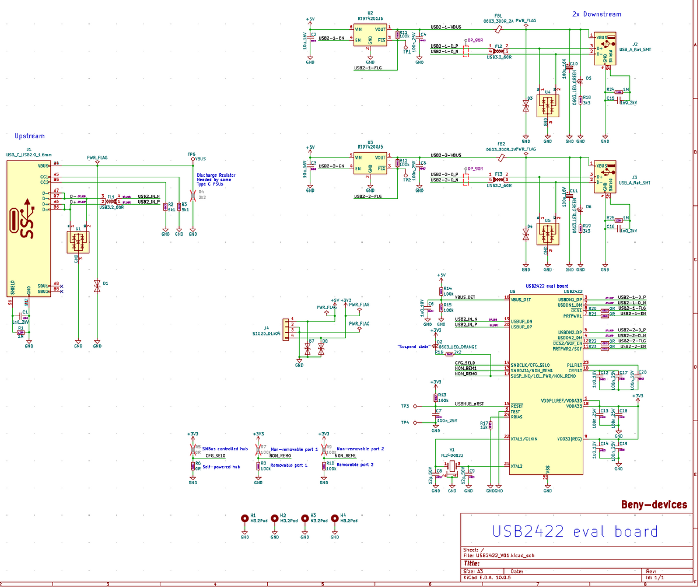
Task: Select resistor R14 100k below +5V
Action: tap(441, 290)
